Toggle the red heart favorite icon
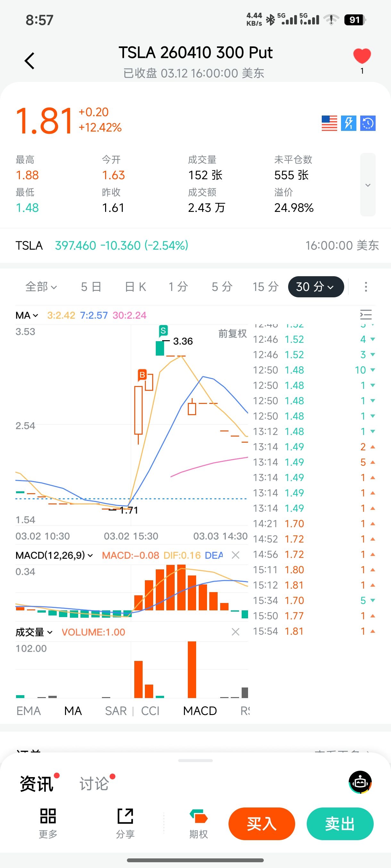The image size is (391, 868). [x=362, y=56]
